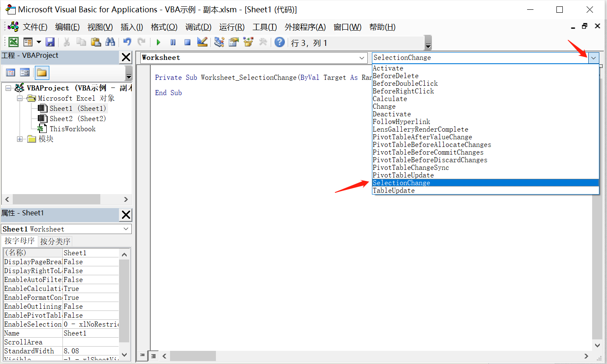Click StandardWidth value 8.08
Image resolution: width=607 pixels, height=364 pixels.
point(91,351)
